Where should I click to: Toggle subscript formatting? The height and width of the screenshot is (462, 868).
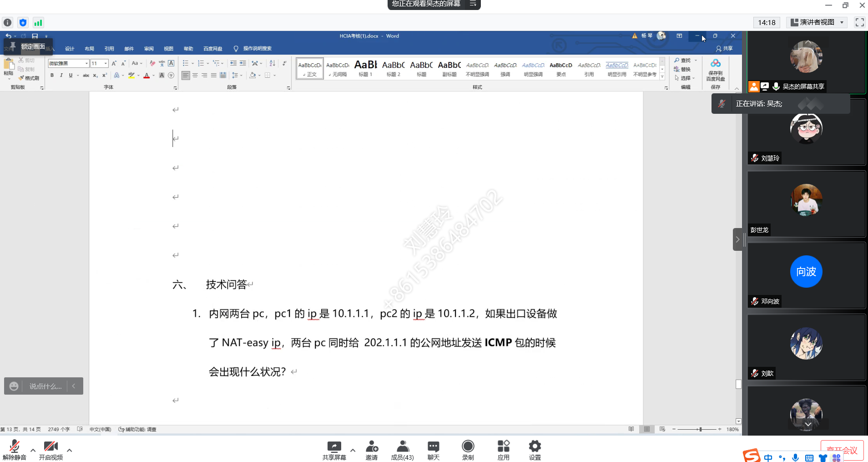(95, 76)
